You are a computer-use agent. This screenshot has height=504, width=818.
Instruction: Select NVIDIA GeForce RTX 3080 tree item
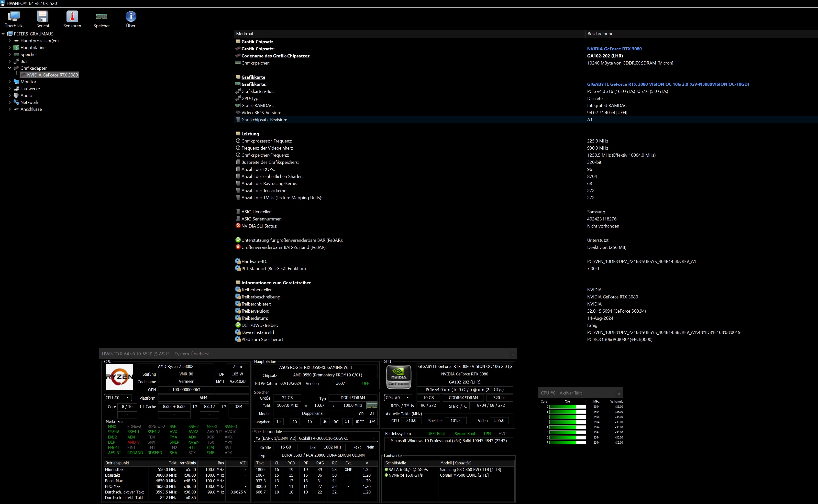(x=52, y=75)
